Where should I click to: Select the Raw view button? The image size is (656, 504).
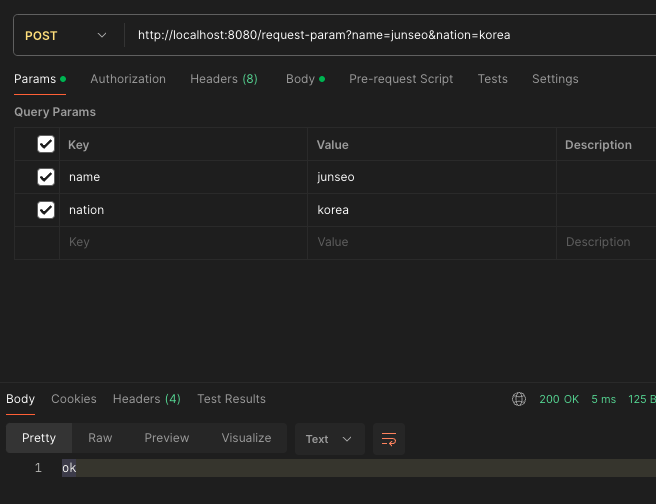pyautogui.click(x=100, y=438)
